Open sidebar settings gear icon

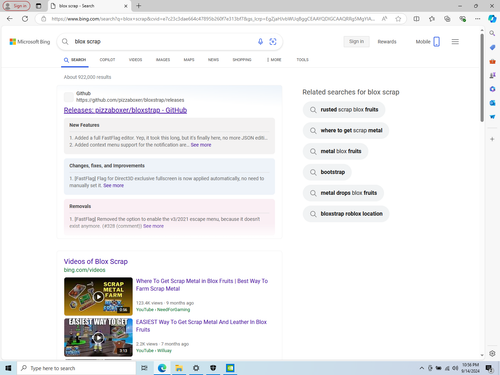[492, 353]
